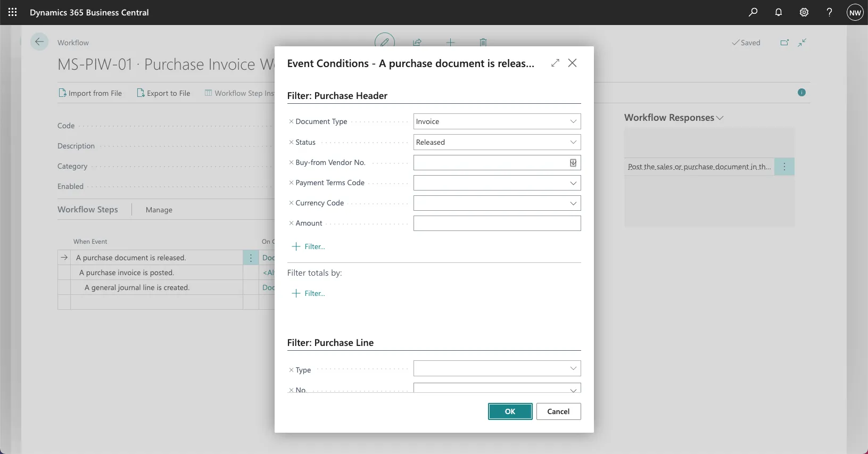The image size is (868, 454).
Task: Select 'A purchase document is released.' cell
Action: coord(157,258)
